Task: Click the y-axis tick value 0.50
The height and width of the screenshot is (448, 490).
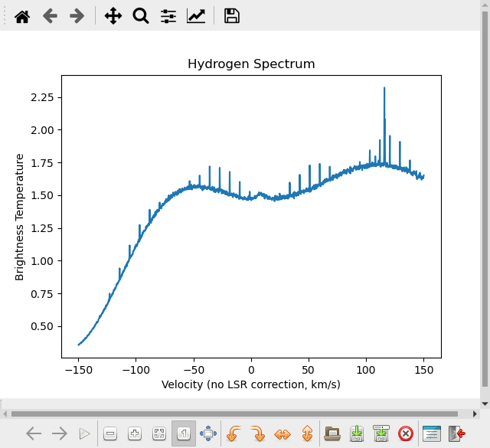Action: pyautogui.click(x=42, y=326)
